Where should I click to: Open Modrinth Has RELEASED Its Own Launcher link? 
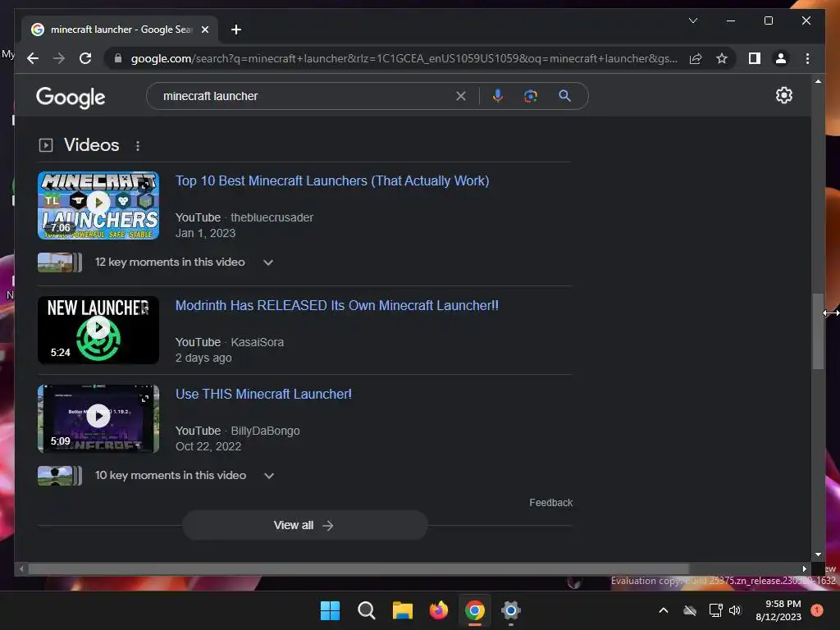point(337,305)
